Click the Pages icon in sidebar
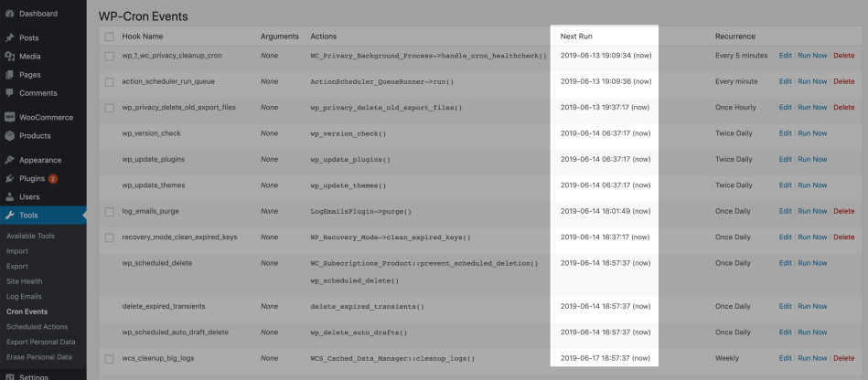 coord(9,75)
